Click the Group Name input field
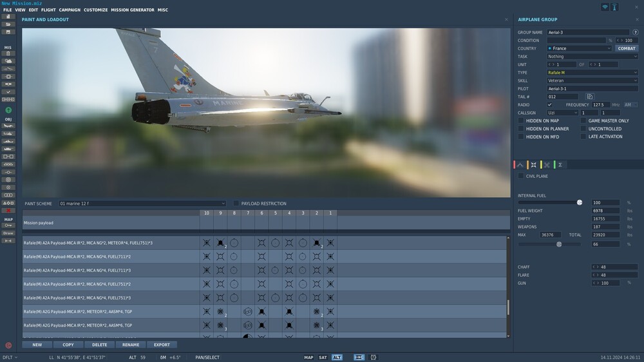Viewport: 644px width, 362px height. (588, 32)
